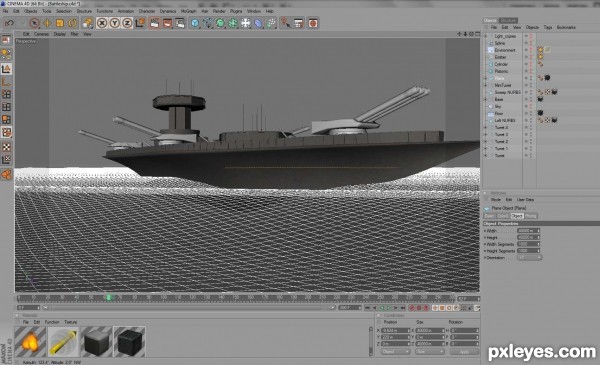Click the Undo arrow in top toolbar
This screenshot has height=365, width=600.
9,23
